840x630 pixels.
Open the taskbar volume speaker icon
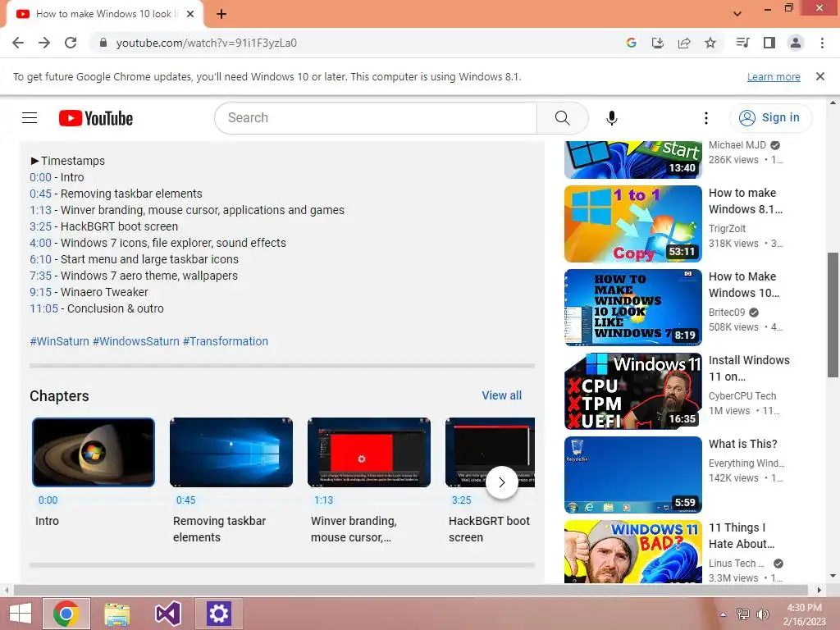coord(762,614)
